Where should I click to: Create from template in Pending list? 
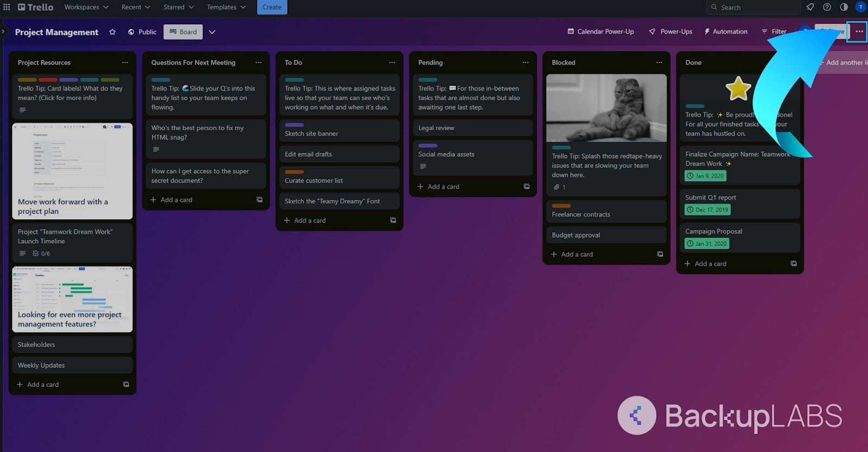pyautogui.click(x=526, y=187)
